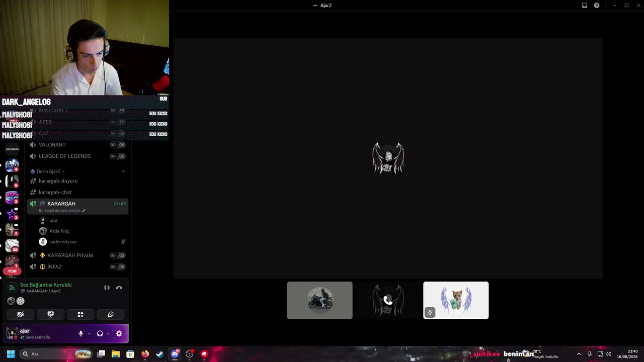Image resolution: width=644 pixels, height=362 pixels.
Task: Open star server icon with 3 notifications
Action: point(12,214)
